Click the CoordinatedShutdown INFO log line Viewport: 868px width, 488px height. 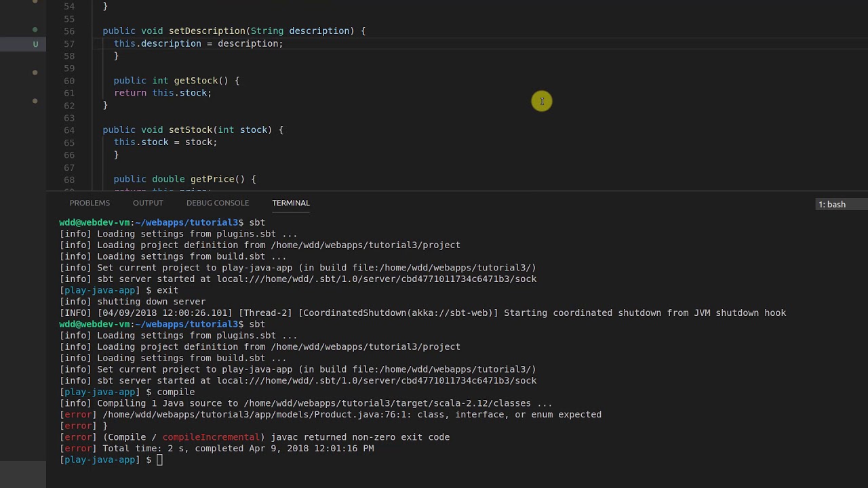tap(422, 312)
